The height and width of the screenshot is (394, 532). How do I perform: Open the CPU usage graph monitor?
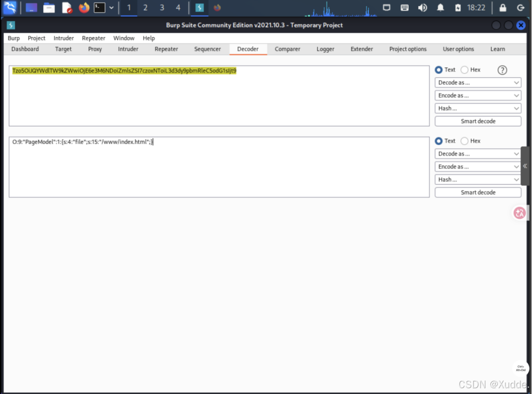tap(341, 9)
